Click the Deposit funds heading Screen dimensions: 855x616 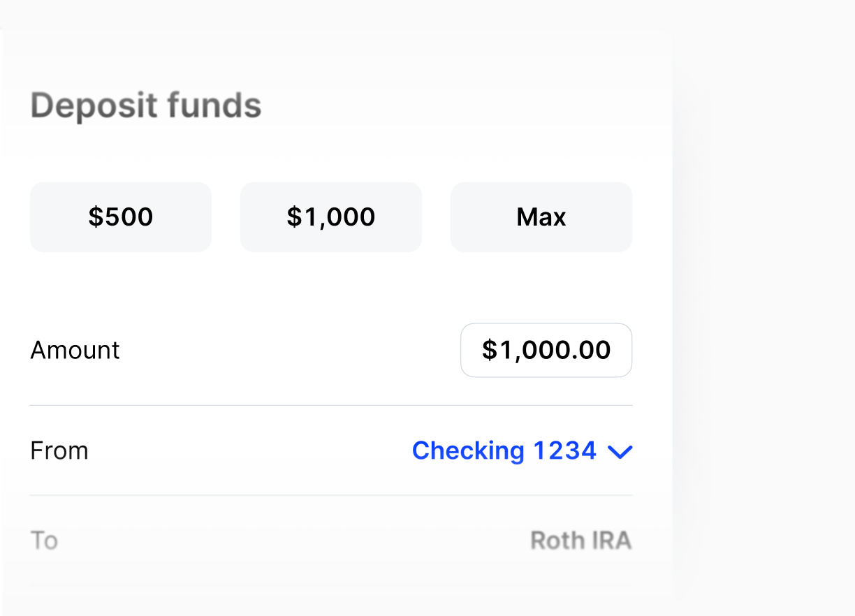145,105
